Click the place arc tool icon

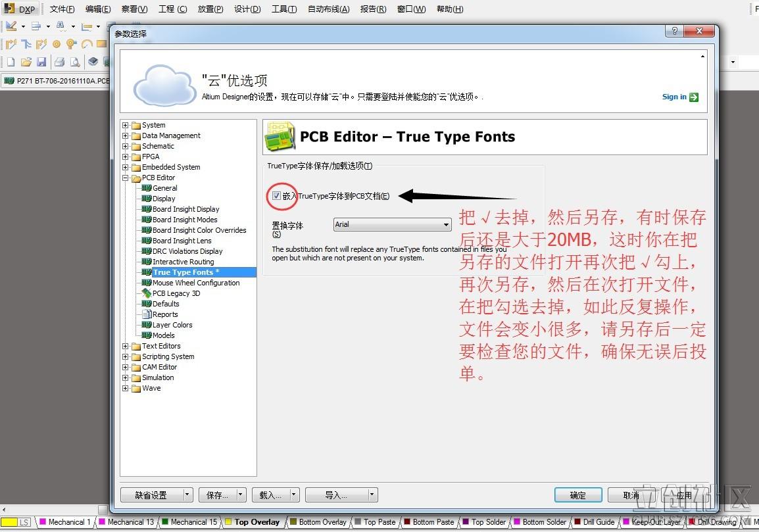(x=86, y=44)
